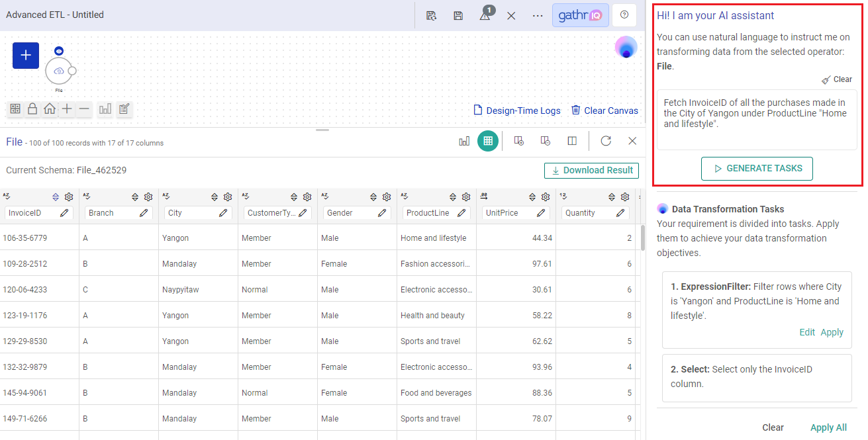Open the warning notifications icon
Viewport: 868px width, 440px height.
pyautogui.click(x=485, y=15)
